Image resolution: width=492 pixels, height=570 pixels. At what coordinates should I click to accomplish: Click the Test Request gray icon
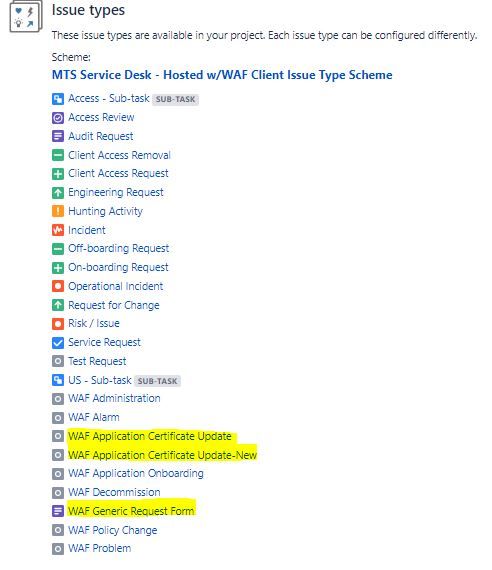58,362
